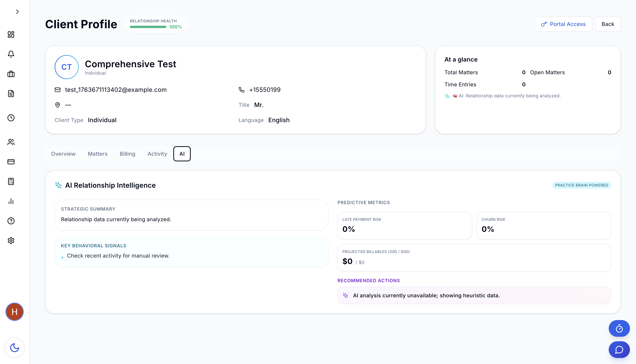Open the clock time-tracking icon in sidebar

pyautogui.click(x=11, y=118)
